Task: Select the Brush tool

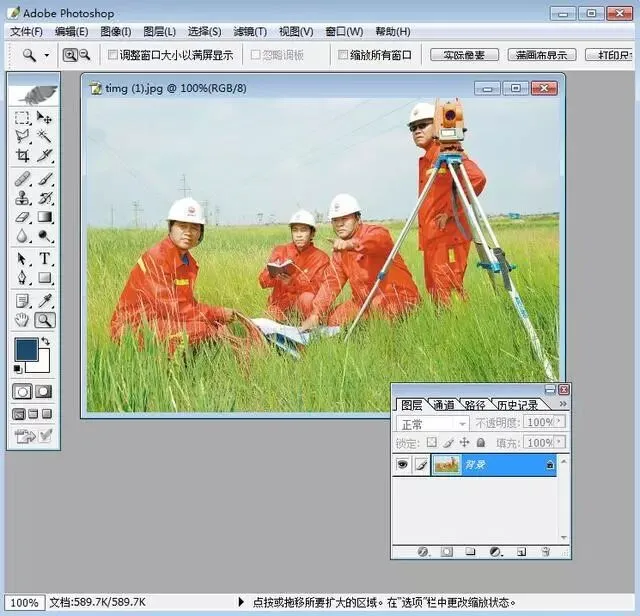Action: pyautogui.click(x=44, y=179)
